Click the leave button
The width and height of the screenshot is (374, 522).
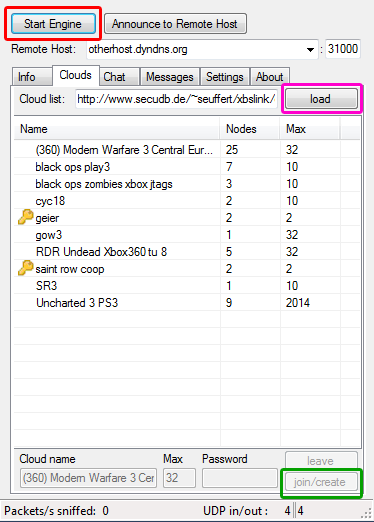click(321, 460)
